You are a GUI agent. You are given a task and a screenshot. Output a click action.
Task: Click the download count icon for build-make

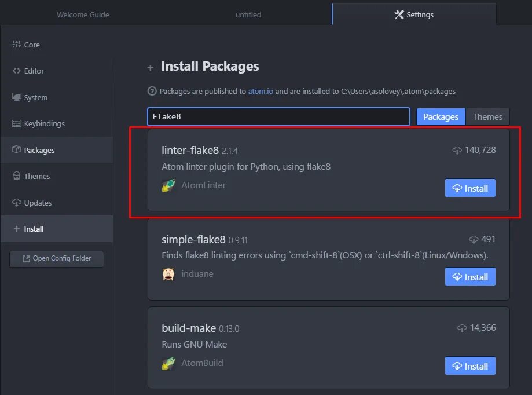462,328
